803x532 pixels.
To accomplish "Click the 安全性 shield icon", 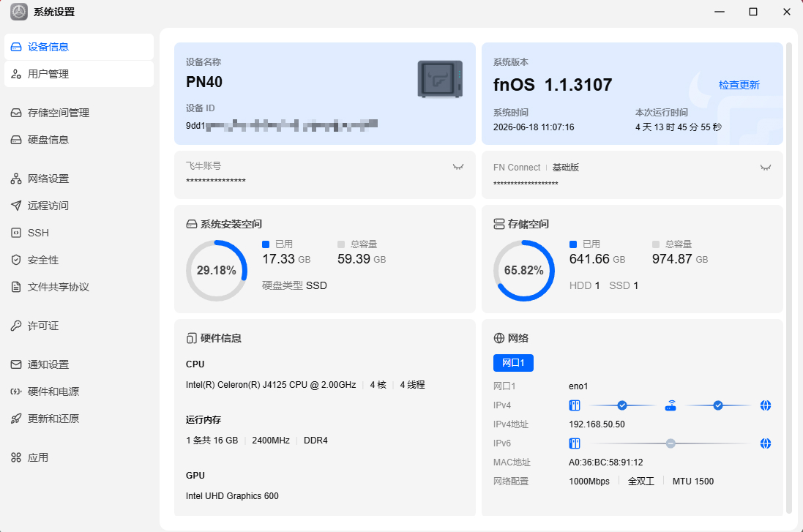I will pyautogui.click(x=16, y=260).
